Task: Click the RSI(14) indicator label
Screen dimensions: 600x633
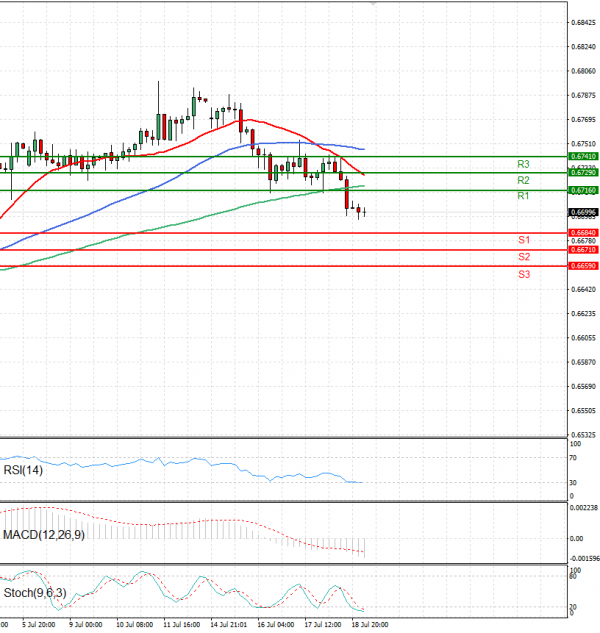Action: [23, 470]
